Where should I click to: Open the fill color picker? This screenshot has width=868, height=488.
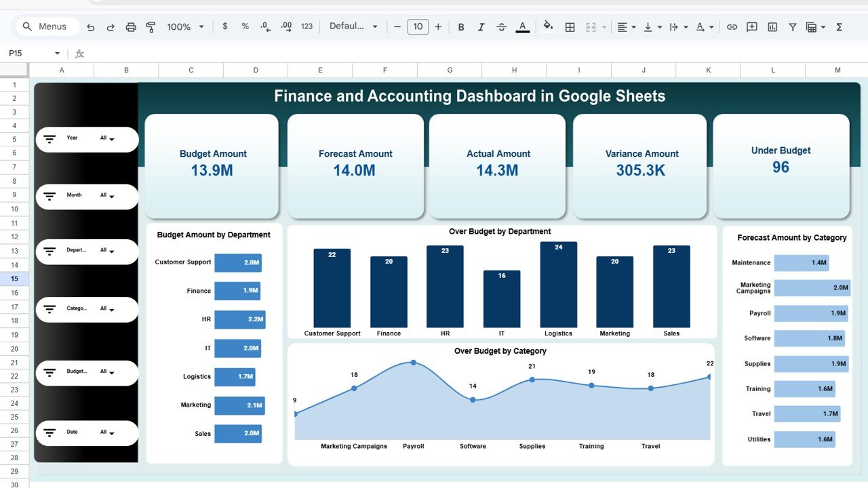pyautogui.click(x=549, y=27)
